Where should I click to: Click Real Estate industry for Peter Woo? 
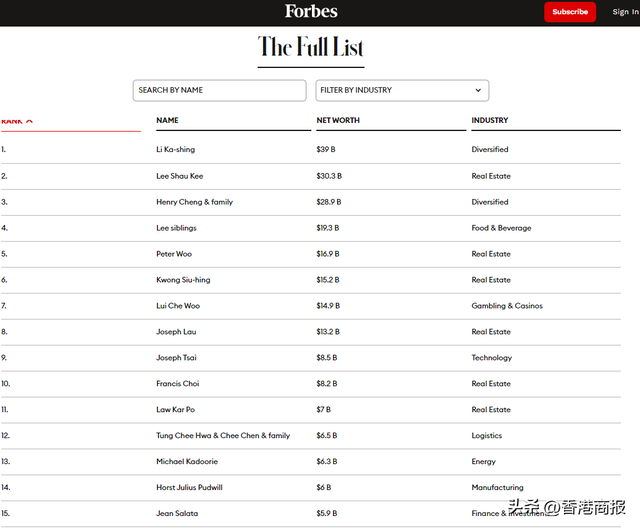pos(491,254)
